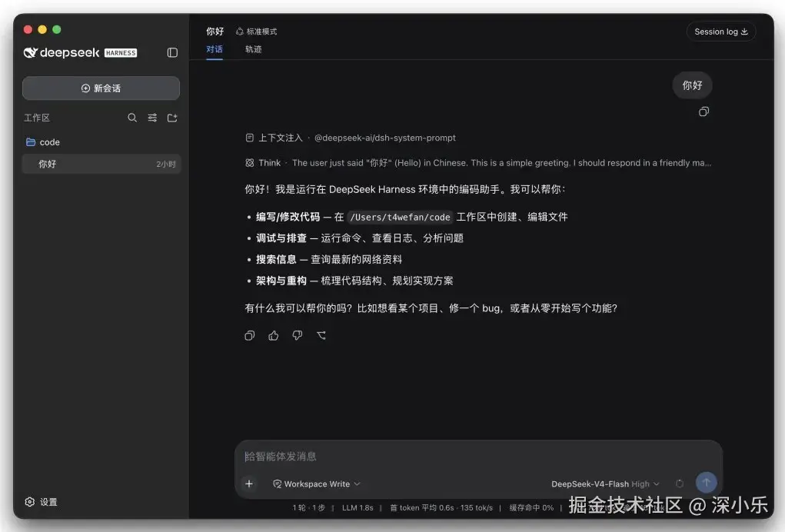This screenshot has height=532, width=785.
Task: Give the reply a thumbs up
Action: point(274,336)
